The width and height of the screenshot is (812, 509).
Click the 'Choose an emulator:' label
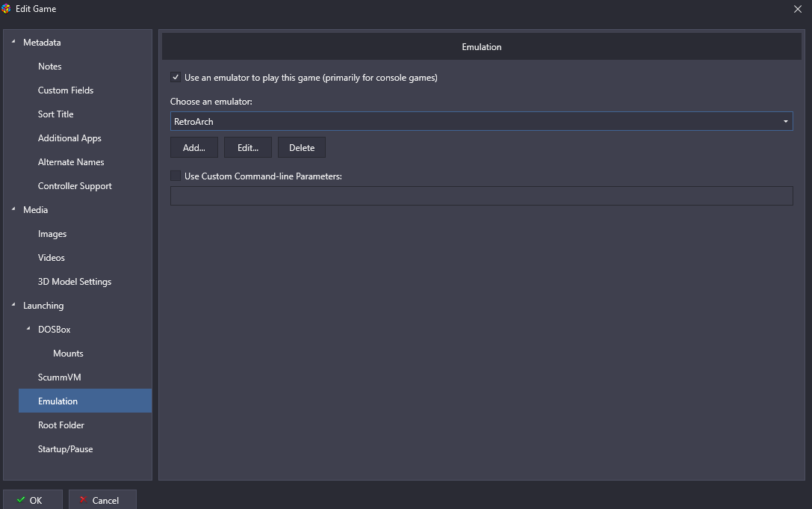pyautogui.click(x=211, y=102)
